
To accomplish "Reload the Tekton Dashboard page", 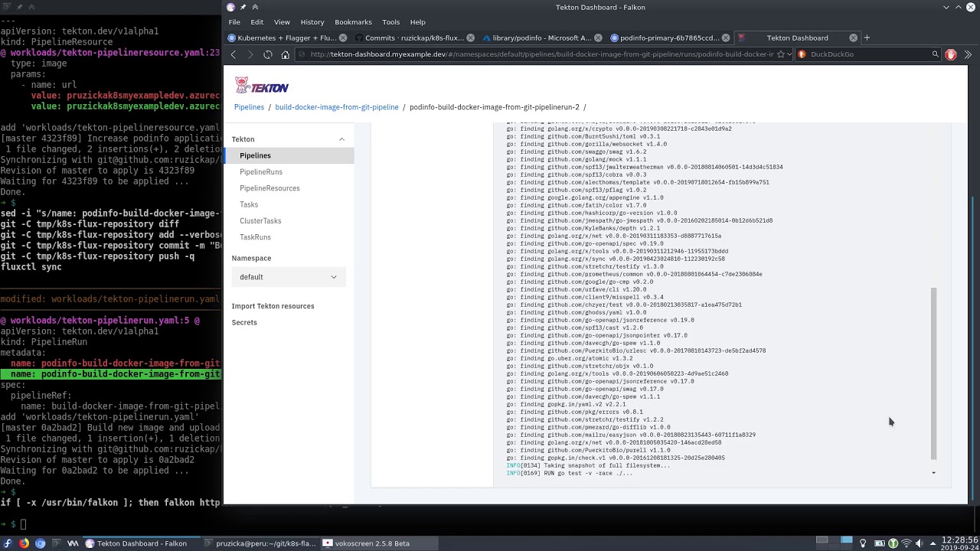I will point(268,54).
